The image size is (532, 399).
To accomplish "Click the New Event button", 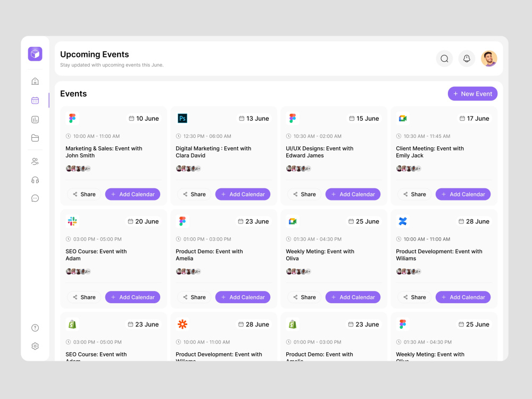I will coord(472,94).
